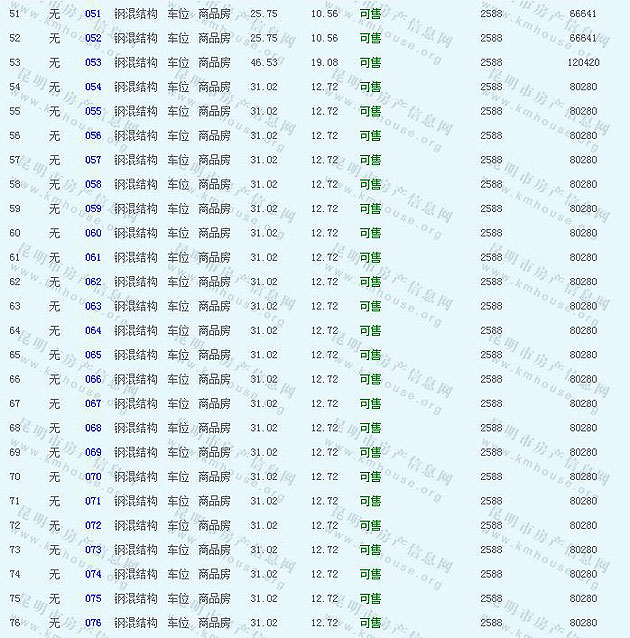This screenshot has height=638, width=630.
Task: Open parking unit link 051
Action: (x=93, y=14)
